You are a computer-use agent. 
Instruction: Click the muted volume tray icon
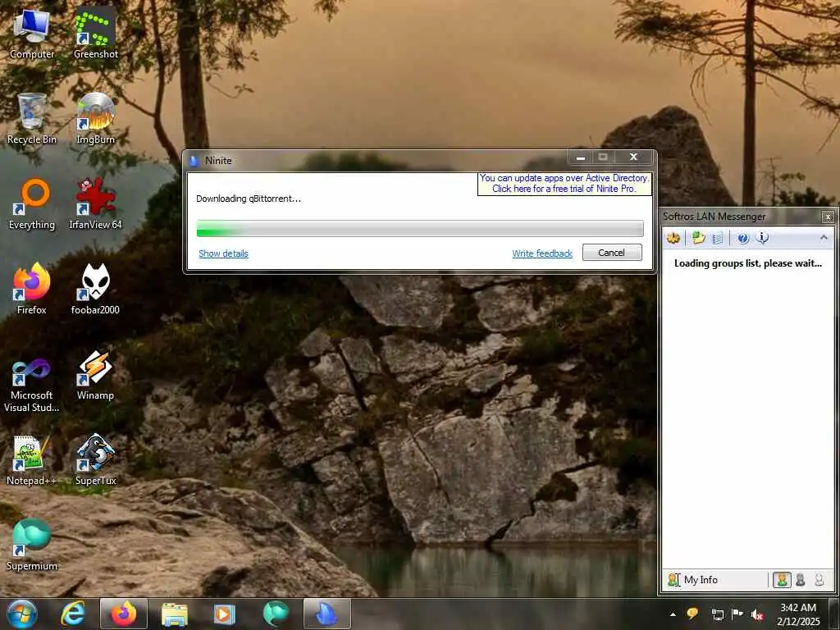point(757,614)
